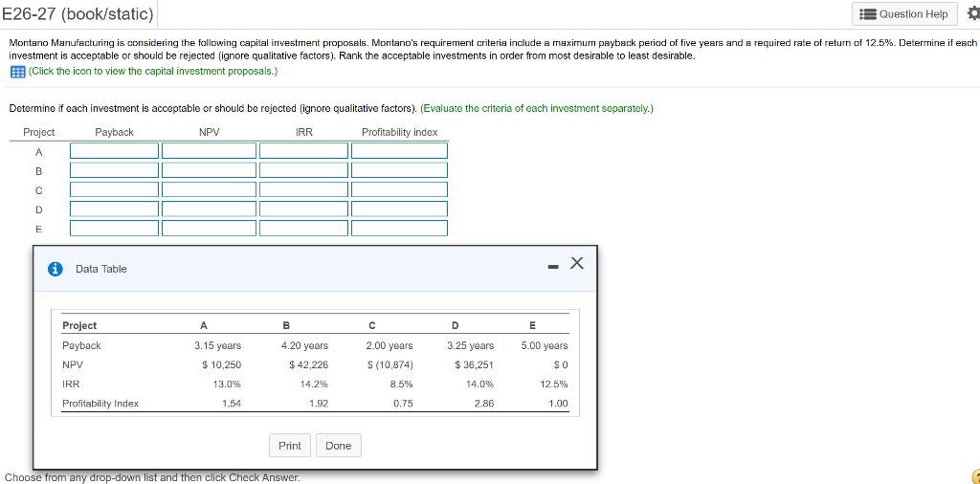Open Project A NPV dropdown
This screenshot has width=980, height=484.
tap(210, 150)
